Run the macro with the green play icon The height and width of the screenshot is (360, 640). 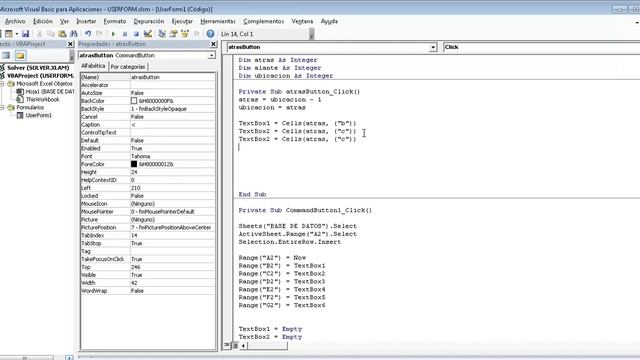(113, 34)
